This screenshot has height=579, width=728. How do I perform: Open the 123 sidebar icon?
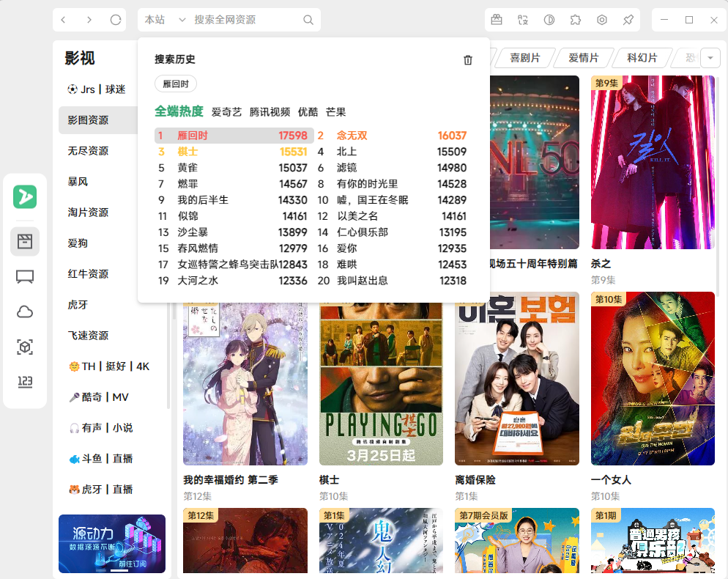25,382
